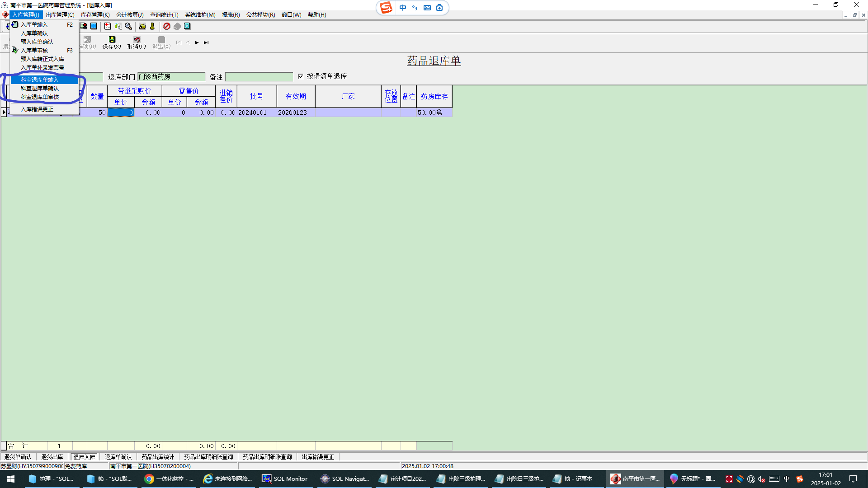
Task: Select 科室退库单输入 menu entry
Action: click(40, 80)
